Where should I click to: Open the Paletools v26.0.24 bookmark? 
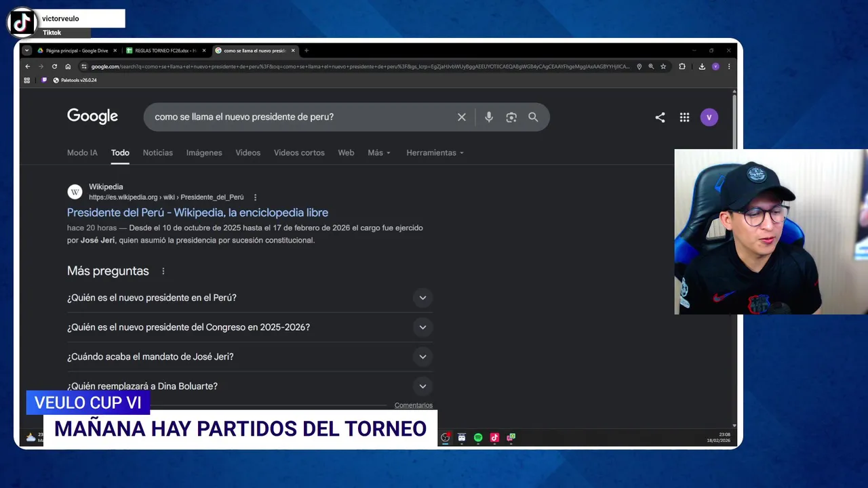pyautogui.click(x=75, y=80)
